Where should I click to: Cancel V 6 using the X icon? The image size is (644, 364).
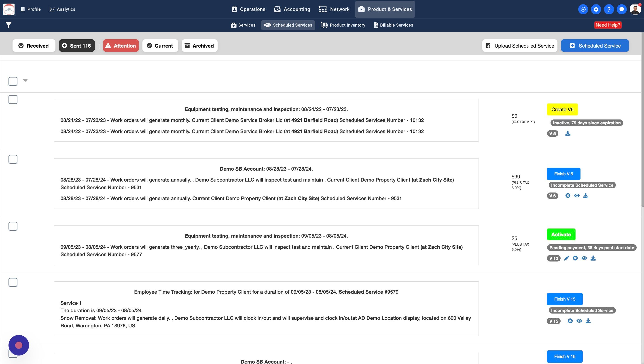(568, 196)
